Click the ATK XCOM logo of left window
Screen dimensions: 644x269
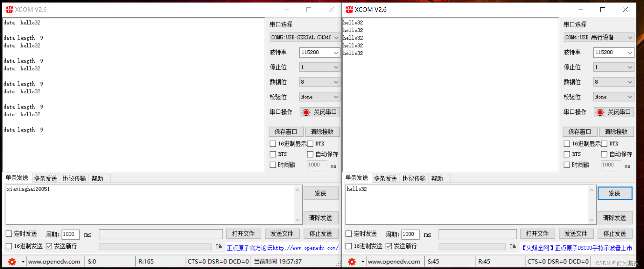(x=10, y=10)
